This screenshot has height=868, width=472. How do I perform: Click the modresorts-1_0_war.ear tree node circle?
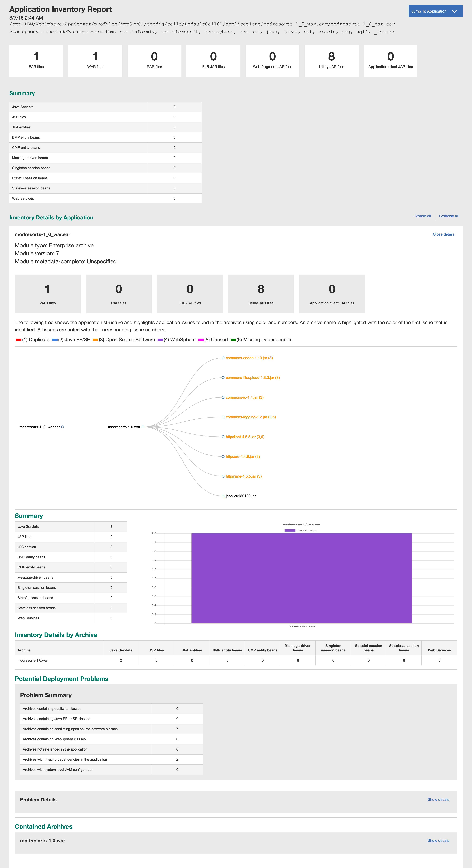tap(63, 427)
